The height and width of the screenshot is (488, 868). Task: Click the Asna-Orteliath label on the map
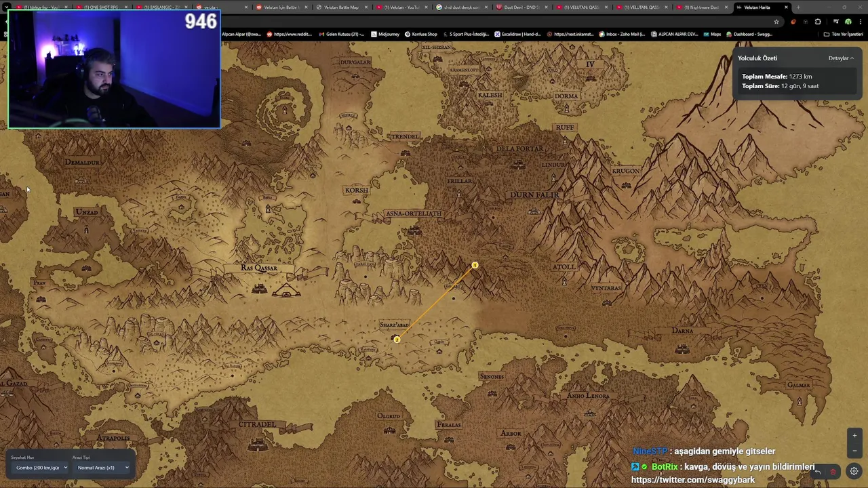[413, 213]
